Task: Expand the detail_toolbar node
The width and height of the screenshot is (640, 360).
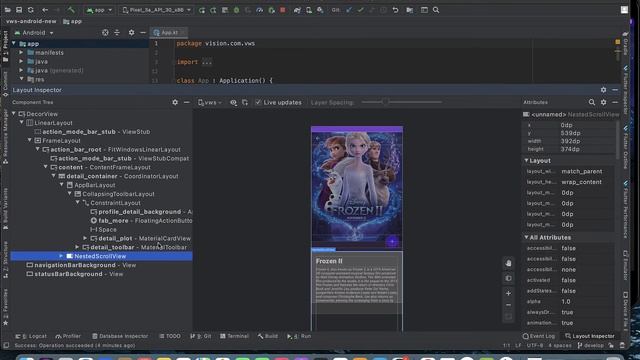Action: [x=77, y=247]
